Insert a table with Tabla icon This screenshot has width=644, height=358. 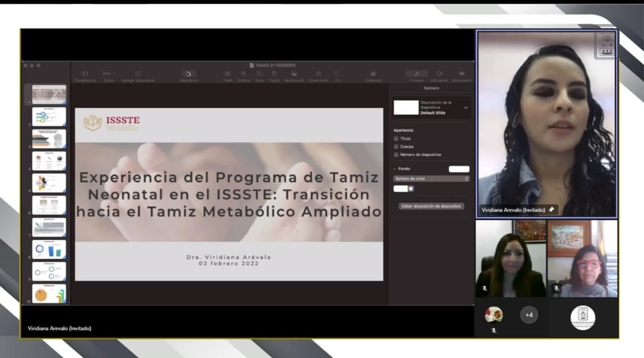(228, 74)
